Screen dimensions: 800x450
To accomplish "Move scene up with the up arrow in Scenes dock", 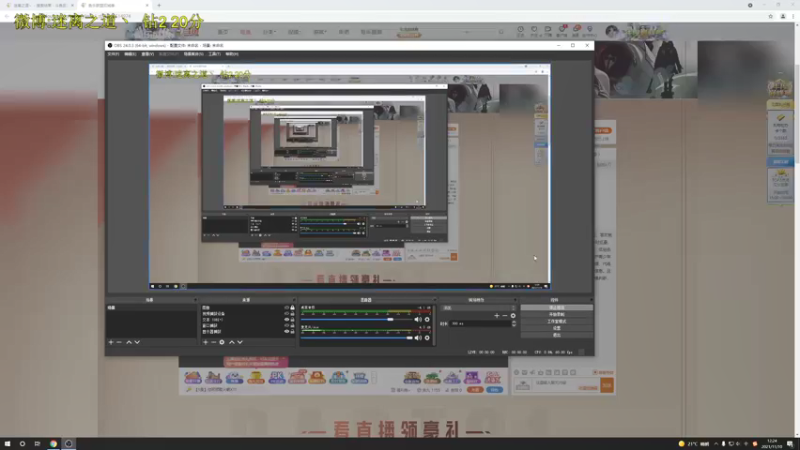I will (x=129, y=342).
